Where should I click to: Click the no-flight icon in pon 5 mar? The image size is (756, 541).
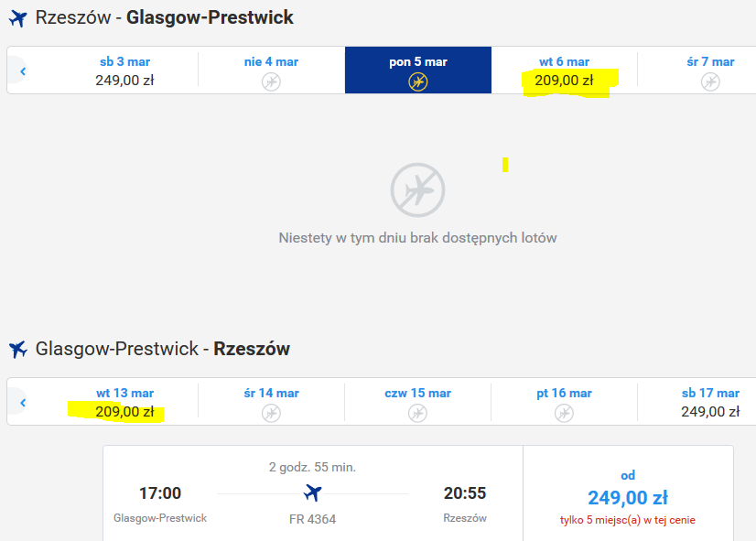pyautogui.click(x=418, y=81)
